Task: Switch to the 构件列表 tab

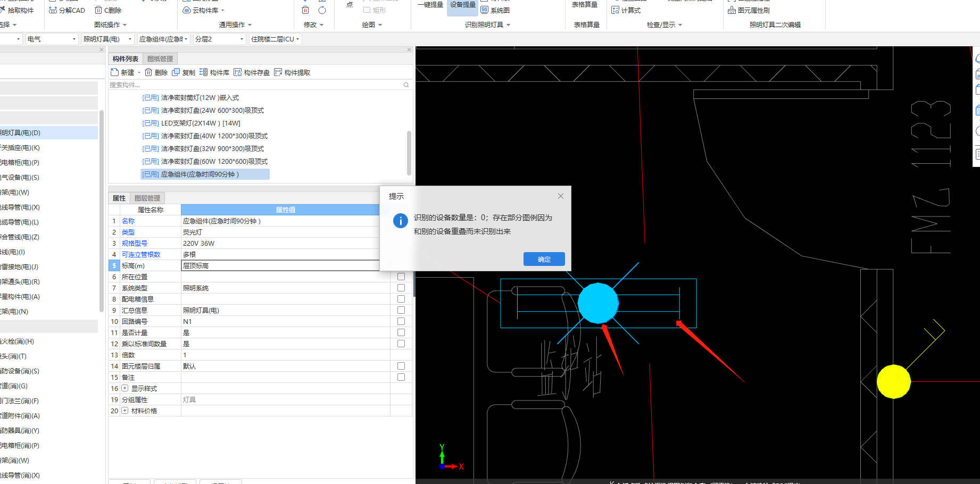Action: pyautogui.click(x=126, y=59)
